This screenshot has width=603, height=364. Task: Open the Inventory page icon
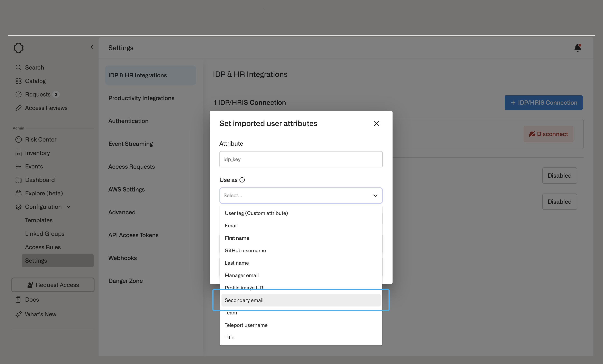point(19,153)
